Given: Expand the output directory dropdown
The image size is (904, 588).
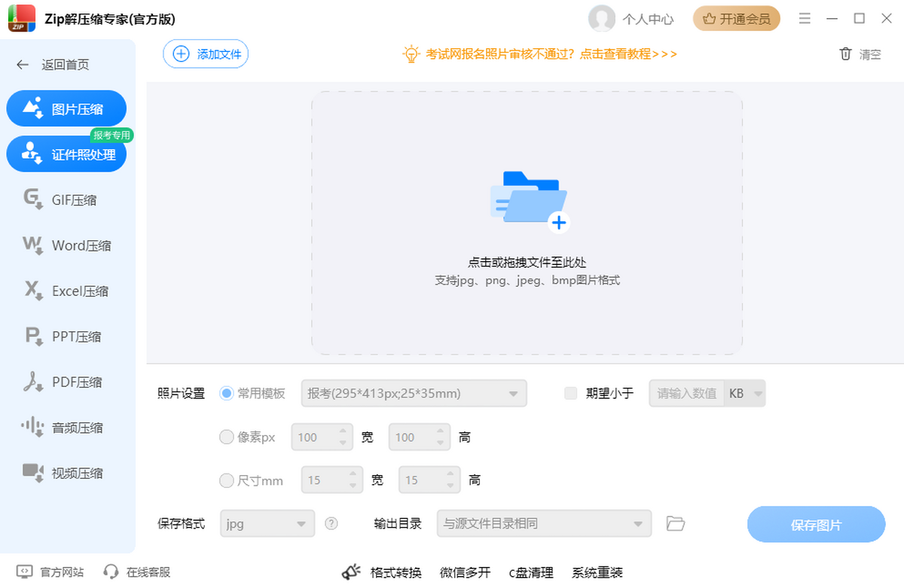Looking at the screenshot, I should point(543,523).
